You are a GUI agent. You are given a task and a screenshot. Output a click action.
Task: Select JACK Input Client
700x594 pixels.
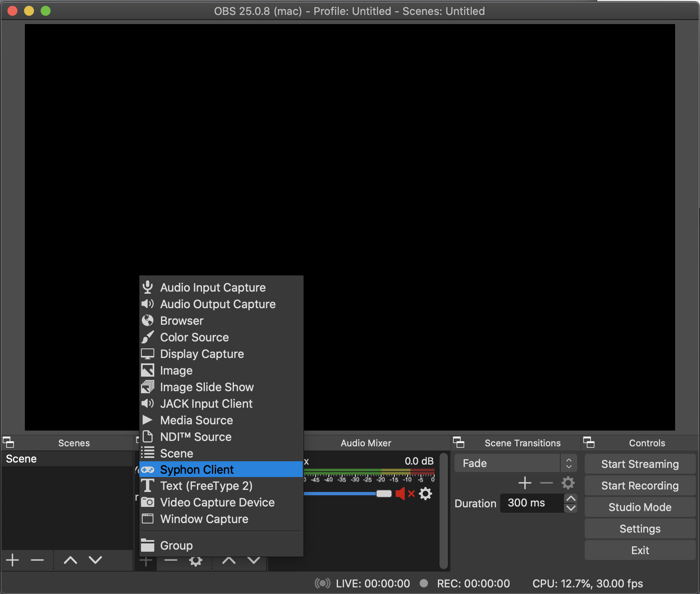(221, 404)
